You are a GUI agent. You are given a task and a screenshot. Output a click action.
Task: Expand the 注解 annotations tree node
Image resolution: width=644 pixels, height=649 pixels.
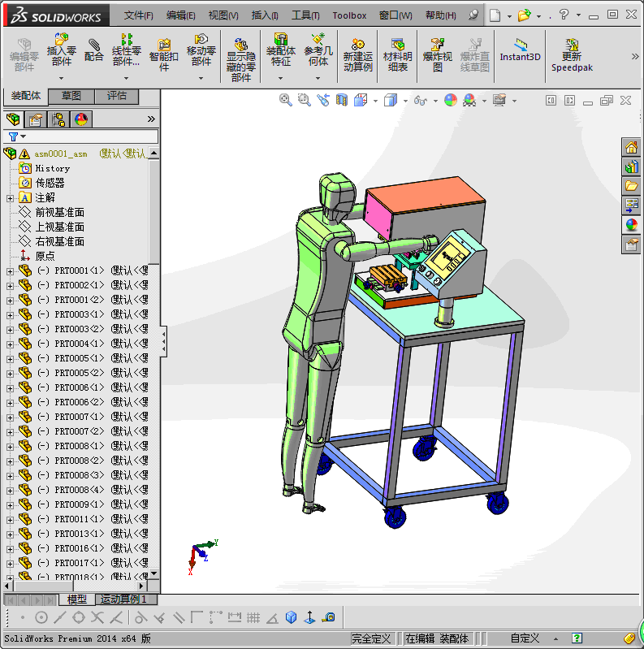point(10,198)
